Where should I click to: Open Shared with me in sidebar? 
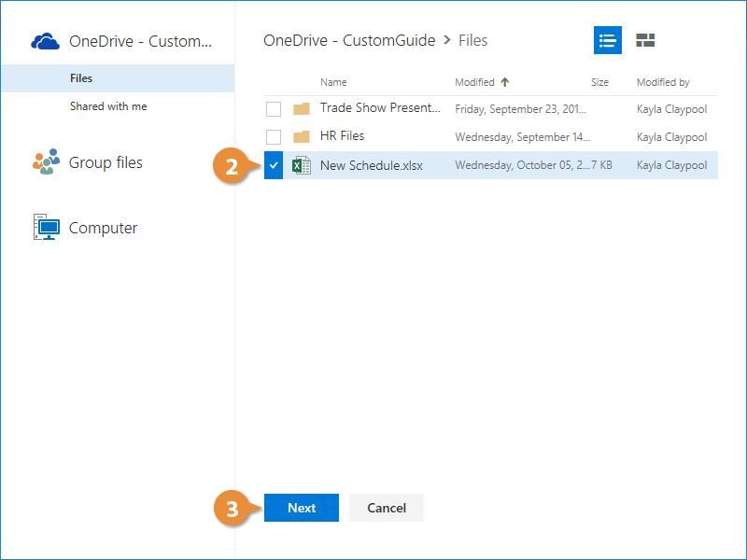(108, 106)
